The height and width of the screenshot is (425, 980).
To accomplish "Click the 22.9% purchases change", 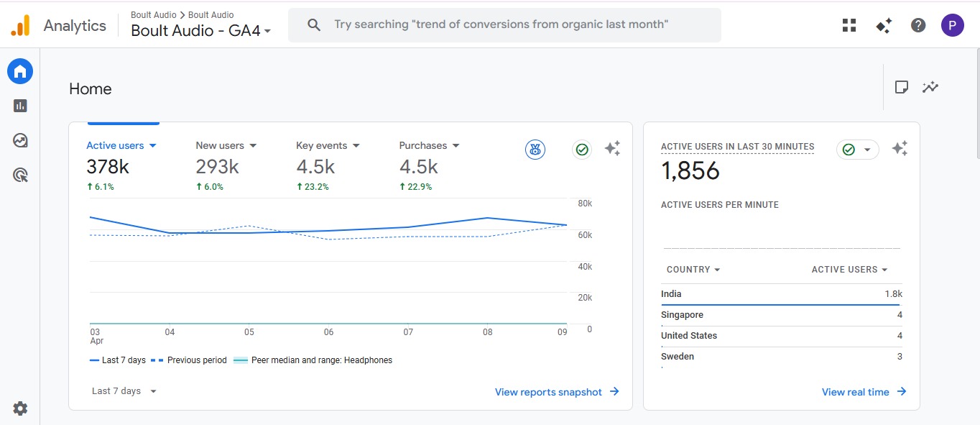I will click(x=416, y=187).
